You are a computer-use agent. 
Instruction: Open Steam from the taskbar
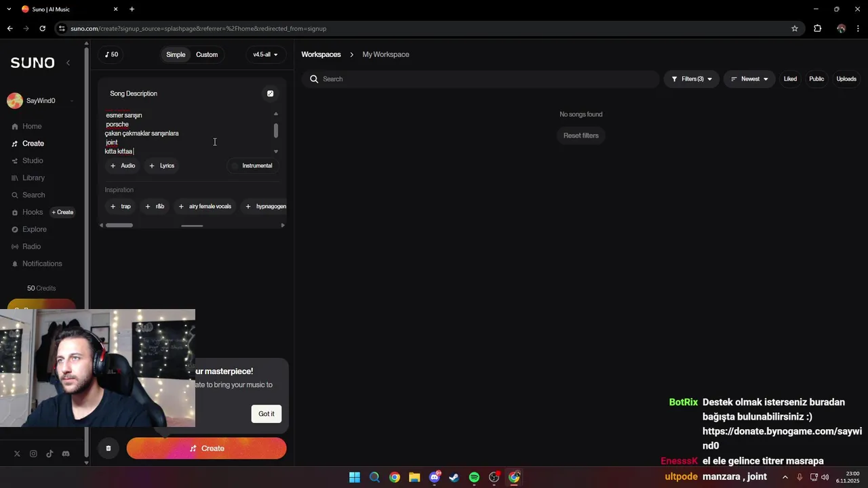(454, 477)
